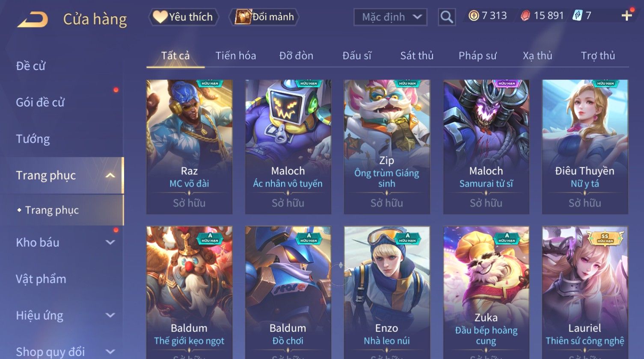Select the Raz MC võ đài skin card
644x359 pixels.
(x=189, y=147)
